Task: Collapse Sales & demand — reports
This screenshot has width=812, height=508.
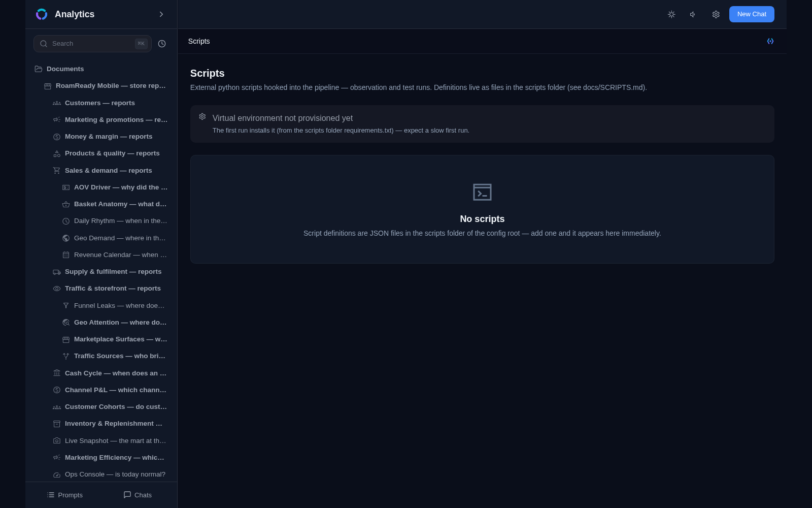Action: [101, 171]
